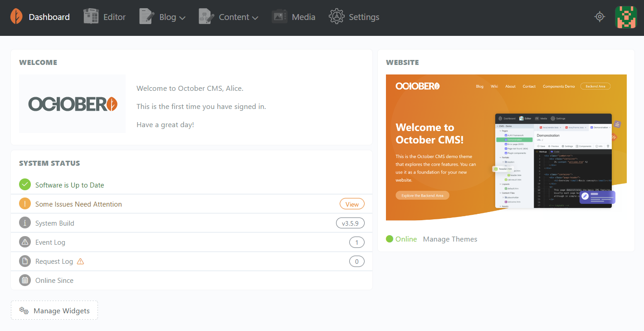Click the Request Log warning triangle
This screenshot has height=331, width=644.
[x=81, y=261]
